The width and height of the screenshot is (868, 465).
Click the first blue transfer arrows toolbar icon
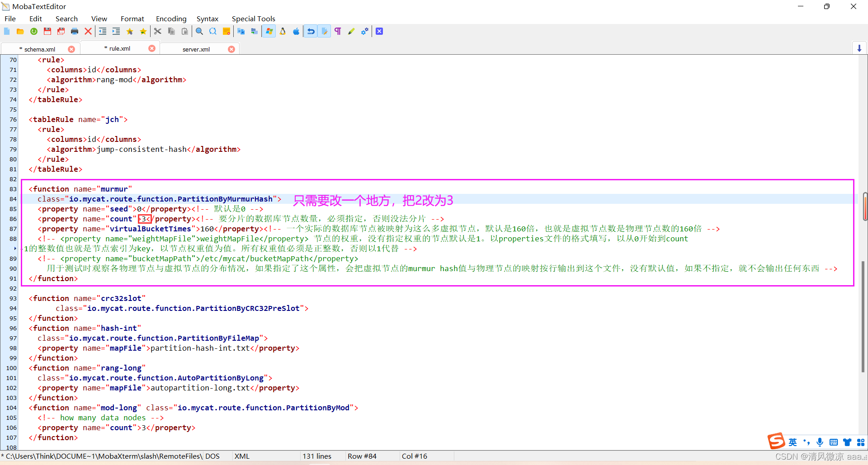(241, 31)
